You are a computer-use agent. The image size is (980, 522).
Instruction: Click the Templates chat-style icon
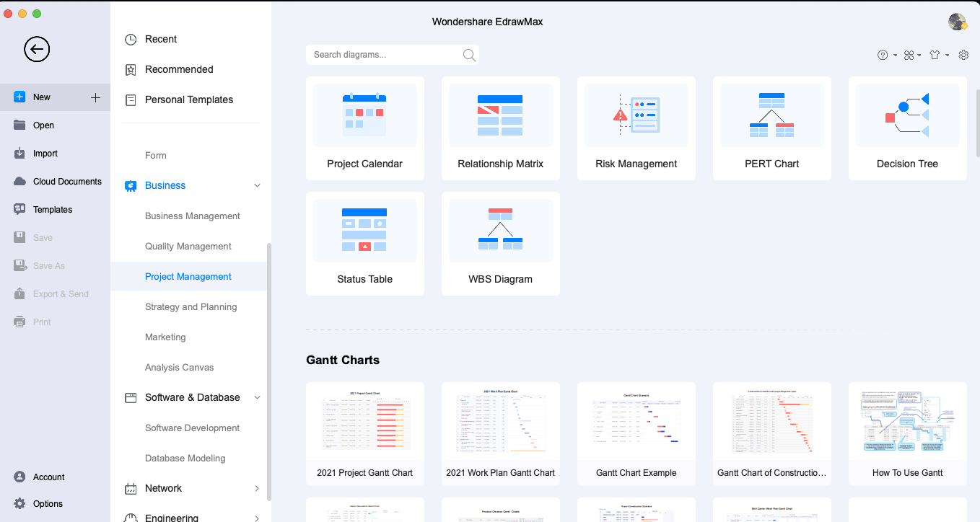click(x=19, y=210)
